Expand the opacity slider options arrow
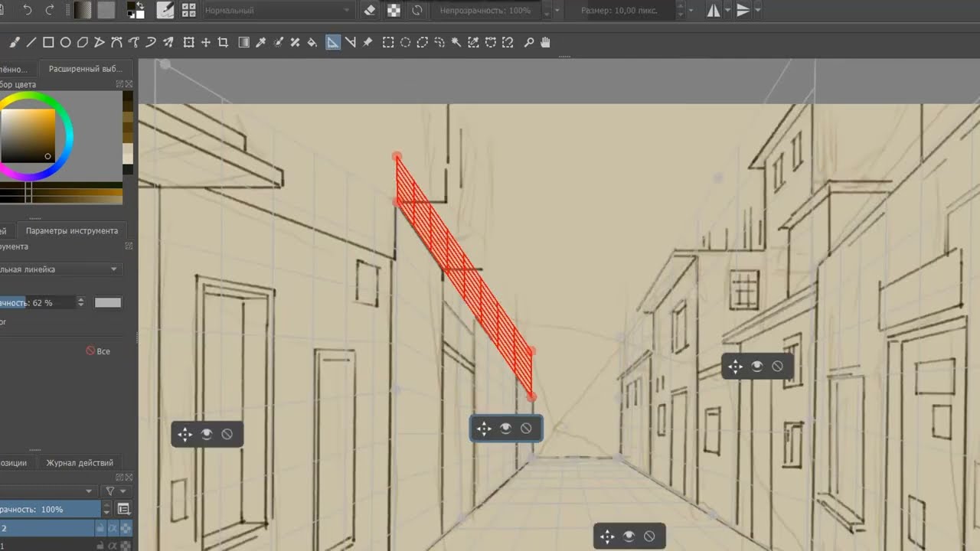The height and width of the screenshot is (551, 980). pyautogui.click(x=557, y=10)
